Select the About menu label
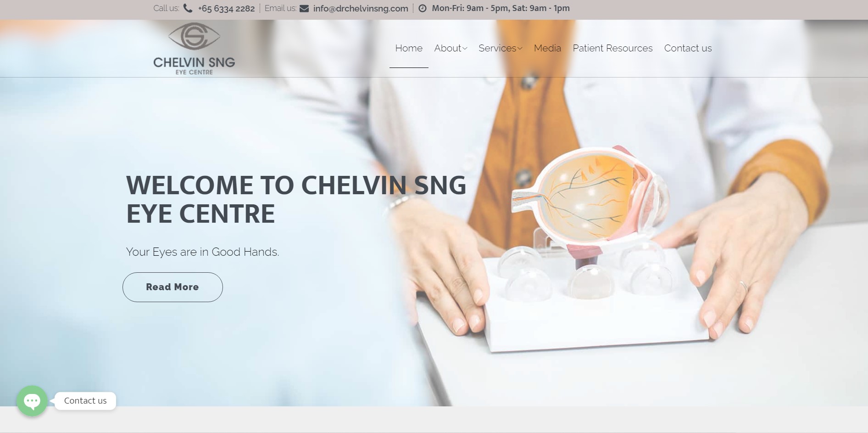The height and width of the screenshot is (433, 868). [447, 48]
